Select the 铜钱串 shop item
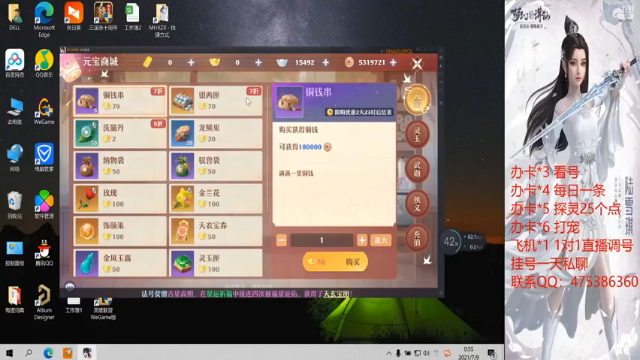 pos(120,101)
